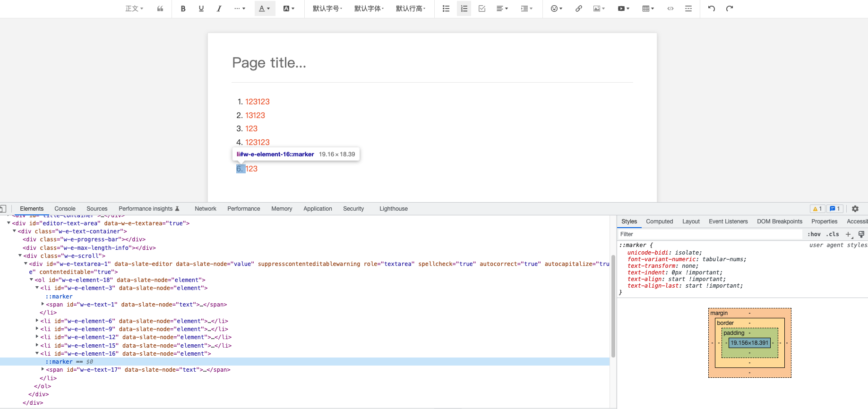Expand the w-e-element-6 li node
Image resolution: width=868 pixels, height=409 pixels.
click(x=37, y=321)
